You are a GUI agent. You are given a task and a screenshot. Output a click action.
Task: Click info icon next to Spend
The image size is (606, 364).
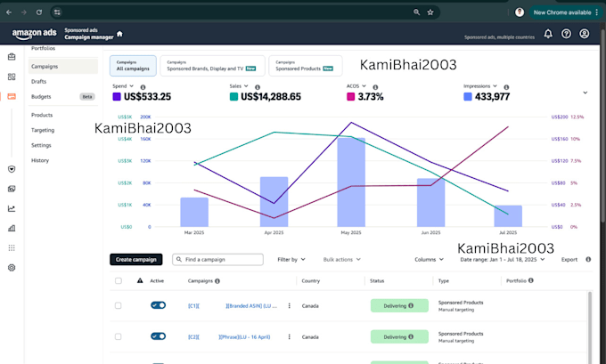click(143, 87)
